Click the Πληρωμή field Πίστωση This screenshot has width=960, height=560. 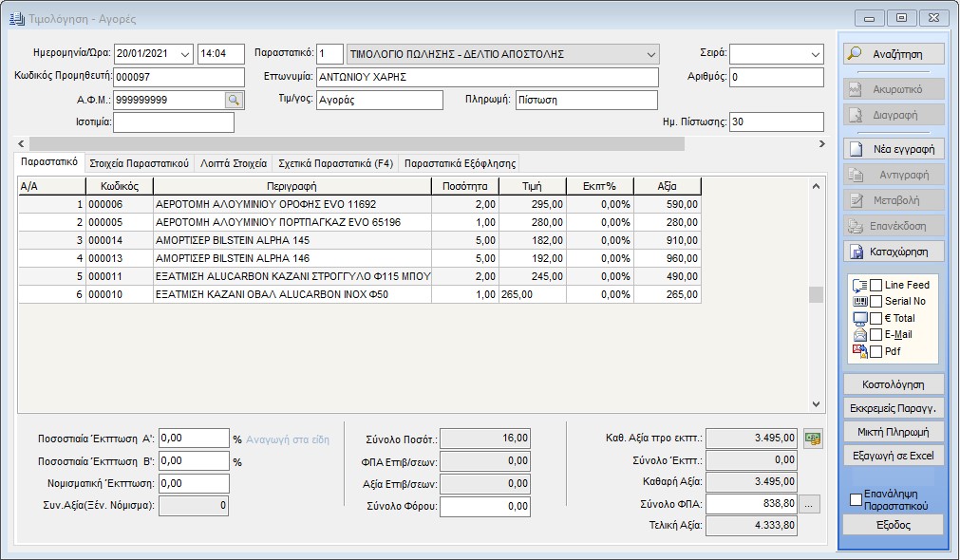click(x=587, y=100)
